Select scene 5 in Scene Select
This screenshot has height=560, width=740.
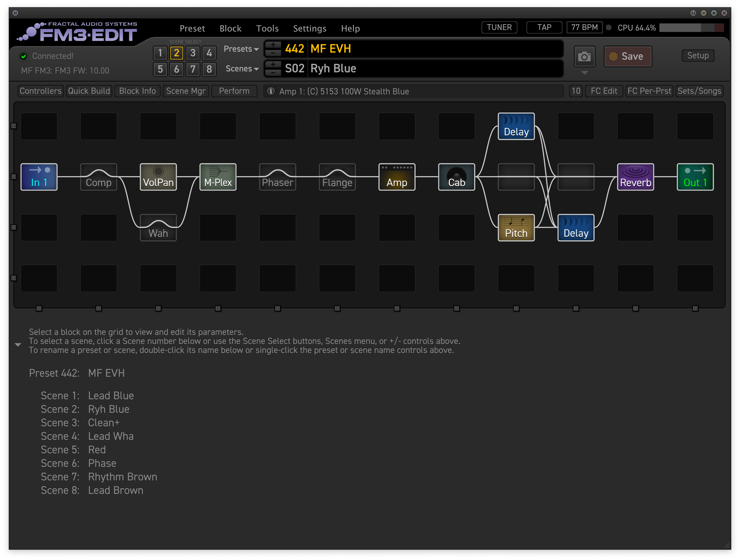coord(160,69)
